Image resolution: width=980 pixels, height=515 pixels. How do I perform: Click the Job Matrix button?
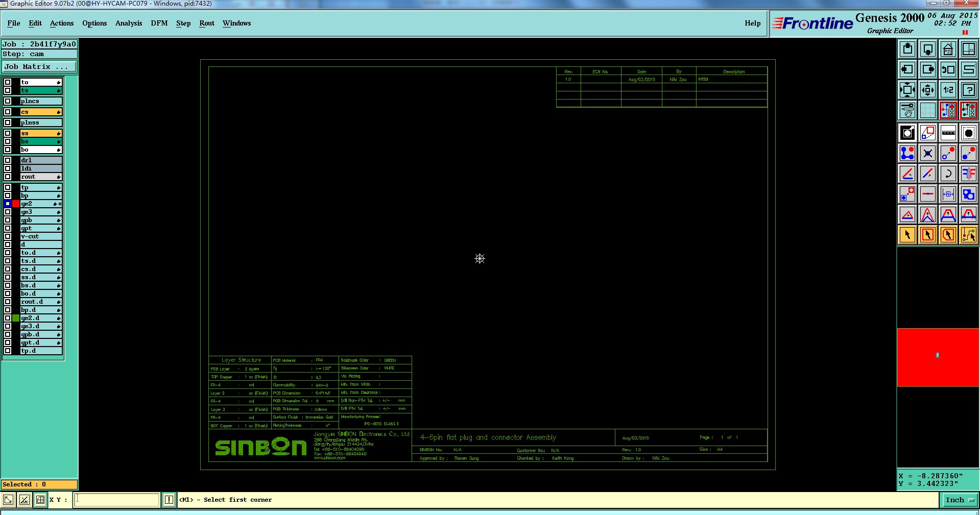coord(39,67)
